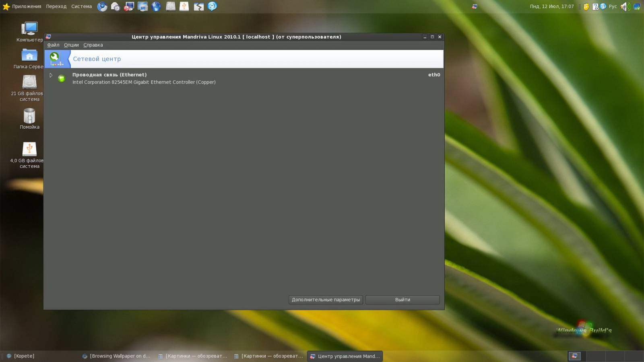The height and width of the screenshot is (362, 644).
Task: Select the Intel Corporation 82545EM controller text
Action: point(144,82)
